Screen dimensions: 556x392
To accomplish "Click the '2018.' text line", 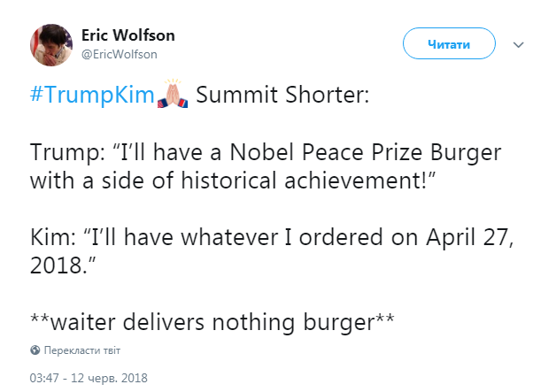I will pos(63,265).
